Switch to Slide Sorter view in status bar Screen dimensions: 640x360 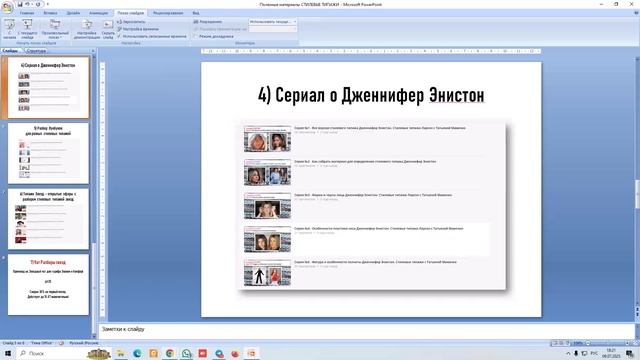tap(561, 343)
